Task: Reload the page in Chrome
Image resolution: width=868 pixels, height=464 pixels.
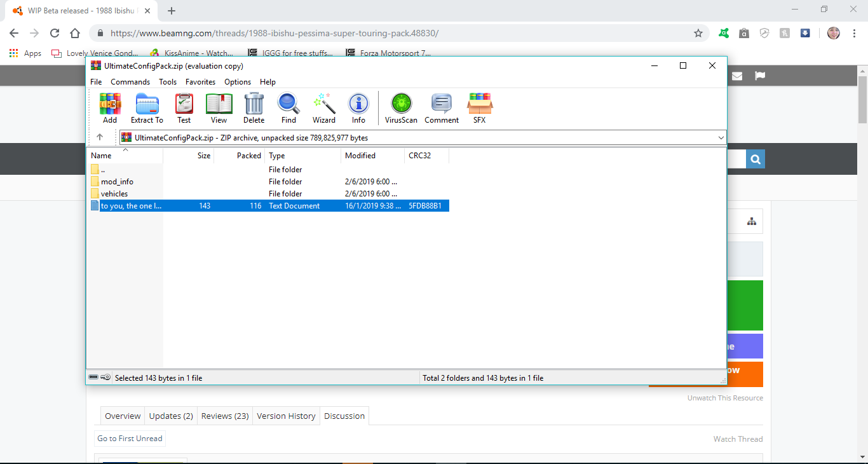Action: pos(55,33)
